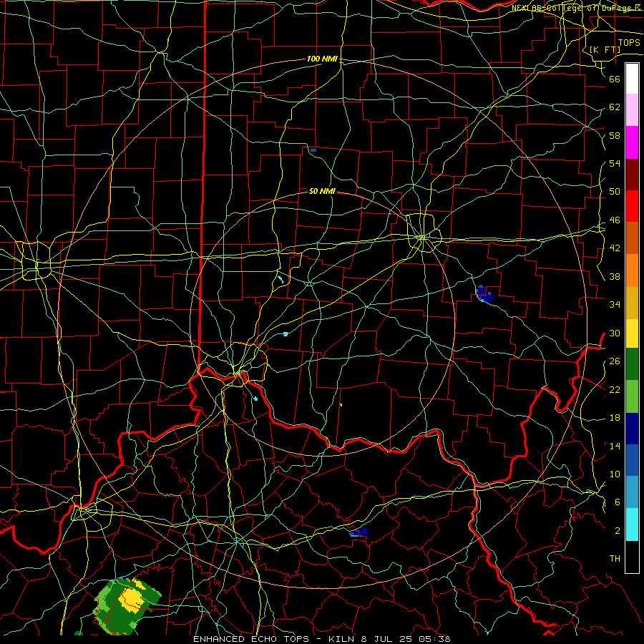The width and height of the screenshot is (644, 644).
Task: Click legend value 14
Action: (615, 446)
